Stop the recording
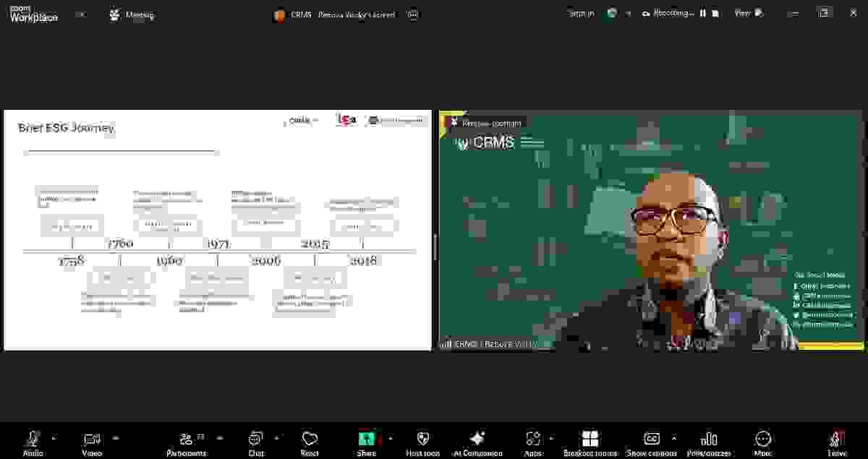Screen dimensions: 868x459 coord(715,14)
